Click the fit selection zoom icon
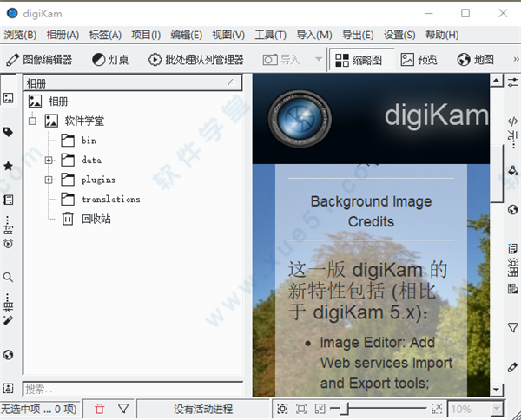 click(301, 409)
